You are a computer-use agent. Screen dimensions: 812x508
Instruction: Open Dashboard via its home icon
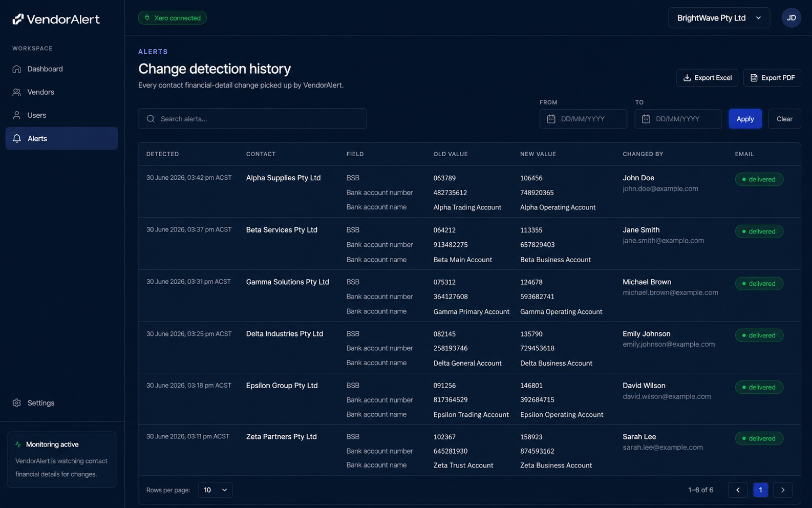[x=17, y=69]
